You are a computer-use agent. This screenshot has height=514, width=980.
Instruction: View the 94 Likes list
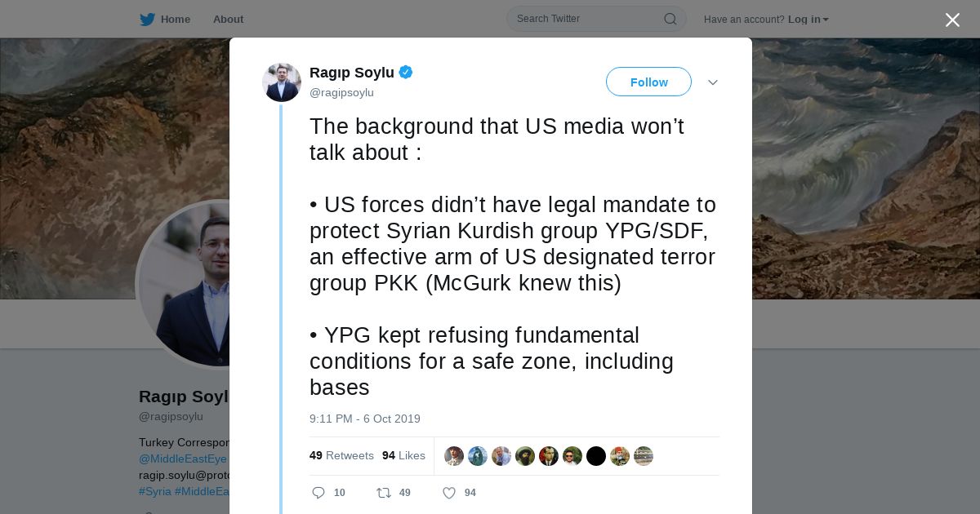(x=403, y=455)
